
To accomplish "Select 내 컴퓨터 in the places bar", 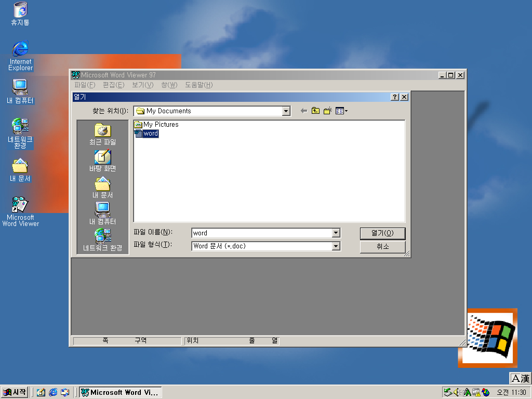I will tap(102, 214).
